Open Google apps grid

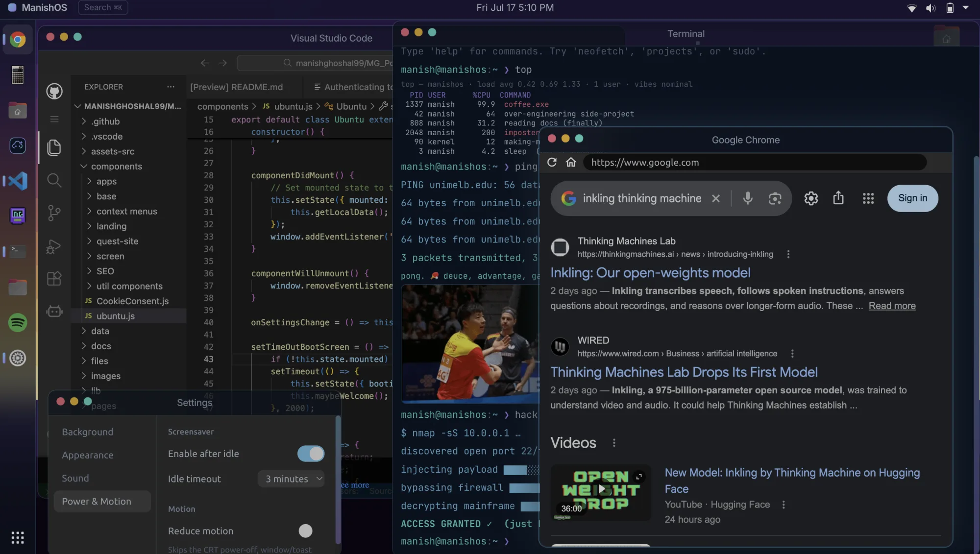coord(868,198)
